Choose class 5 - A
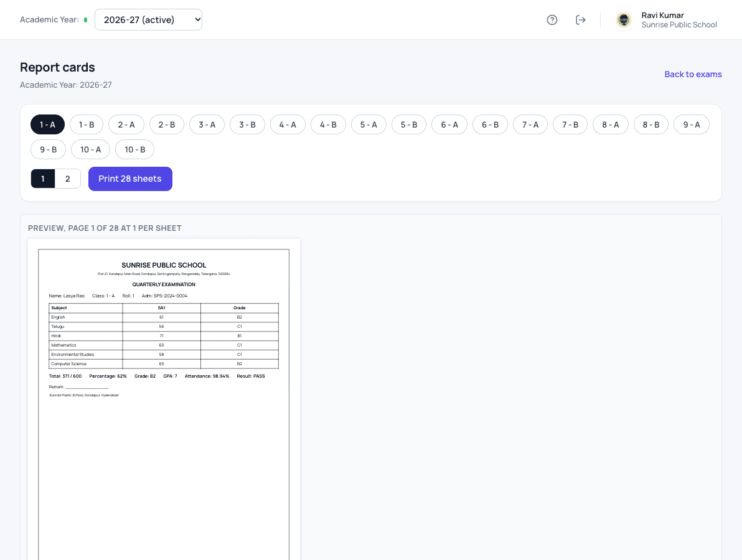742x560 pixels. click(x=369, y=124)
